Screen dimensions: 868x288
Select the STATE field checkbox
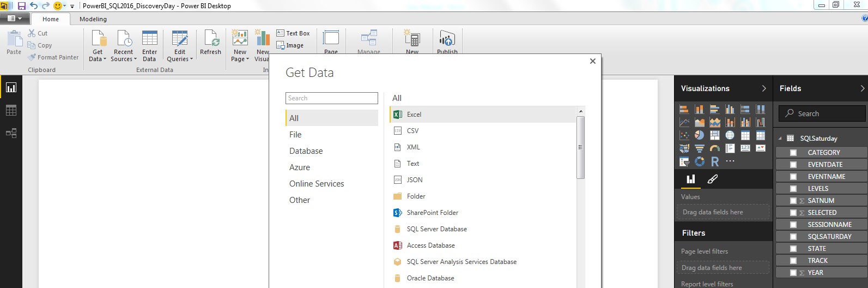click(x=793, y=249)
